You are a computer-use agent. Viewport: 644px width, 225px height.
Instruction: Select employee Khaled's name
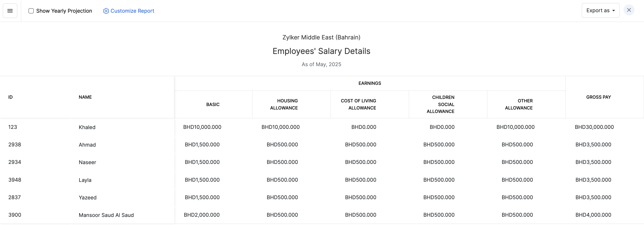click(87, 127)
